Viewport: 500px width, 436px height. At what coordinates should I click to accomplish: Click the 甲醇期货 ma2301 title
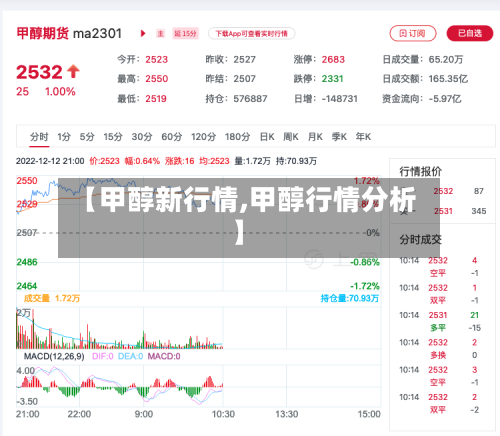point(69,33)
